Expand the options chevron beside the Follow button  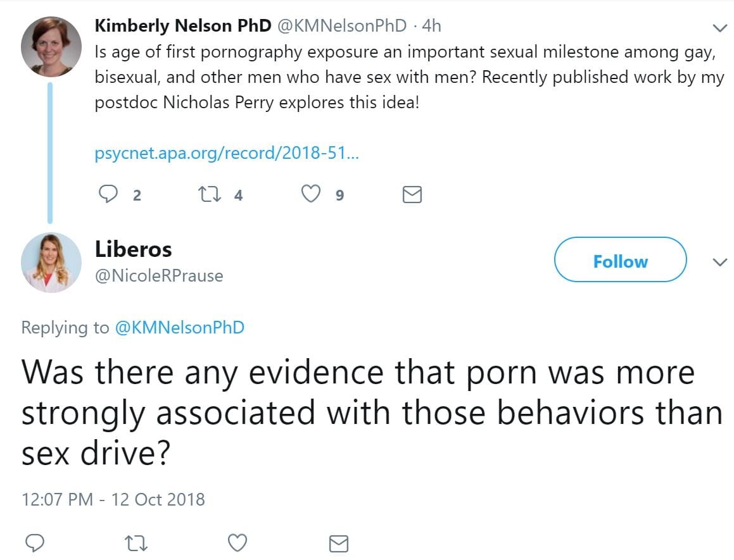719,262
